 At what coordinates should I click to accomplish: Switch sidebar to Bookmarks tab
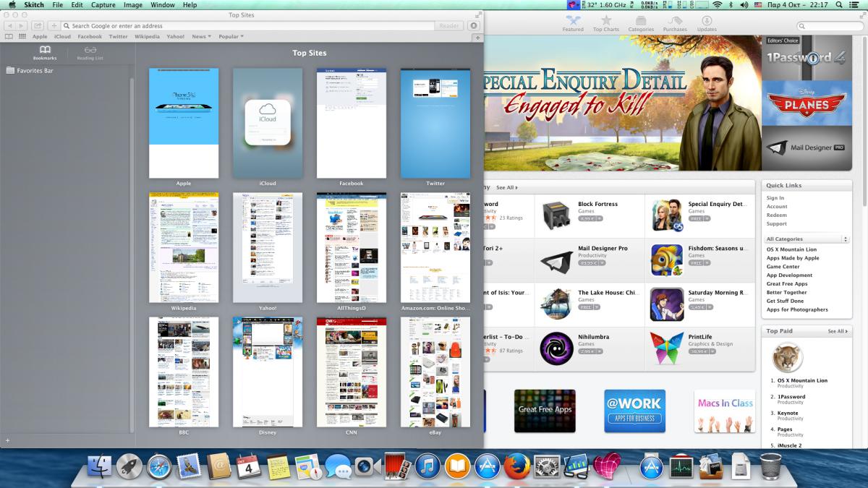tap(45, 53)
